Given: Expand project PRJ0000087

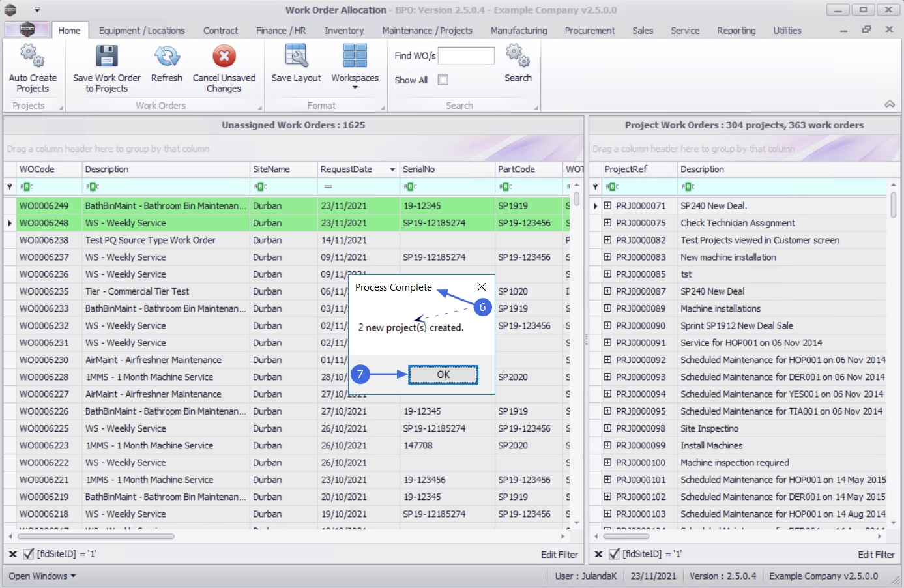Looking at the screenshot, I should [607, 291].
